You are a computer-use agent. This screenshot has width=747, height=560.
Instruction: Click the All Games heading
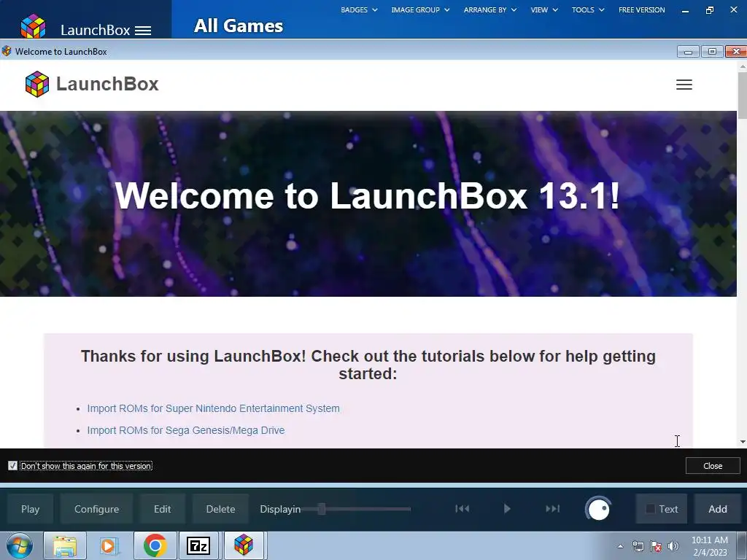[239, 26]
